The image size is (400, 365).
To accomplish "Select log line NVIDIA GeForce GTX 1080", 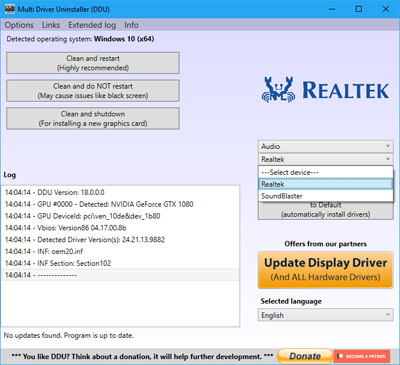I will coord(120,204).
